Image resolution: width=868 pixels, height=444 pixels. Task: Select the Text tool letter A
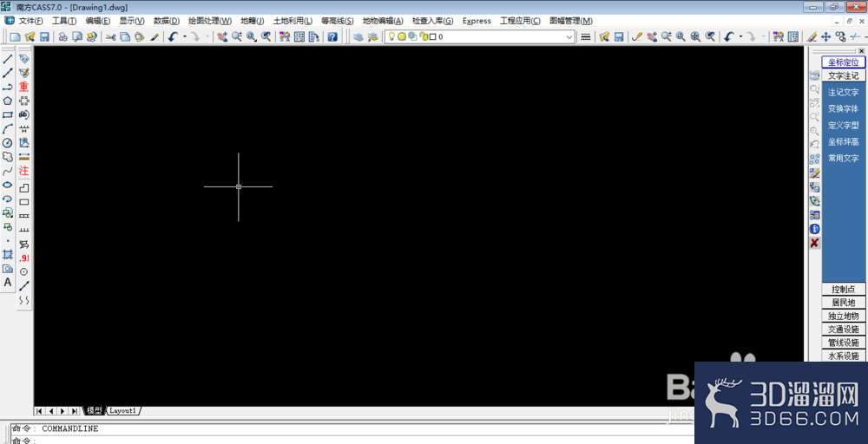[x=8, y=283]
